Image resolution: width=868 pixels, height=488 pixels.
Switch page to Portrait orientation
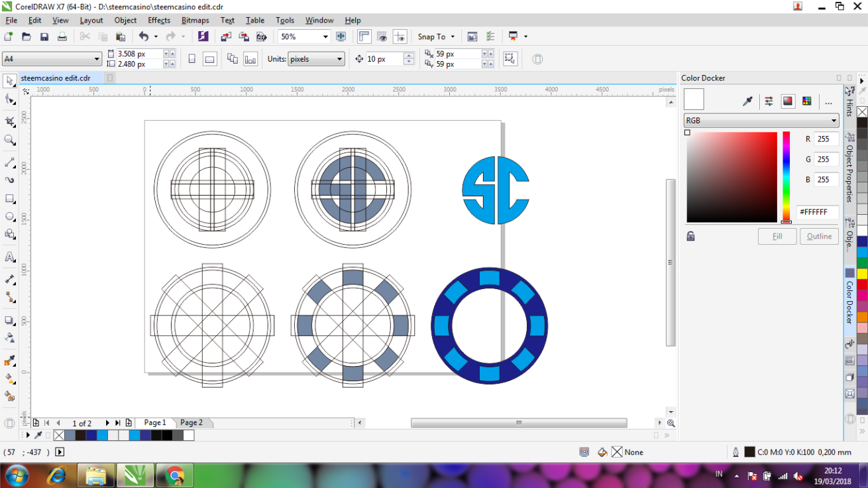192,59
